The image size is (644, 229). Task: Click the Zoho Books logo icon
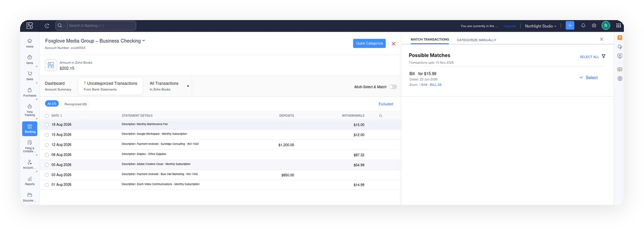click(30, 26)
